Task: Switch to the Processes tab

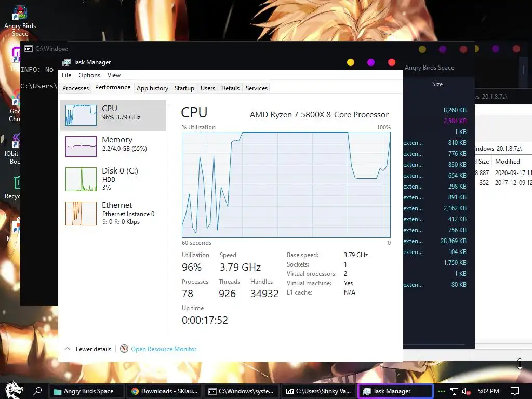Action: click(76, 88)
